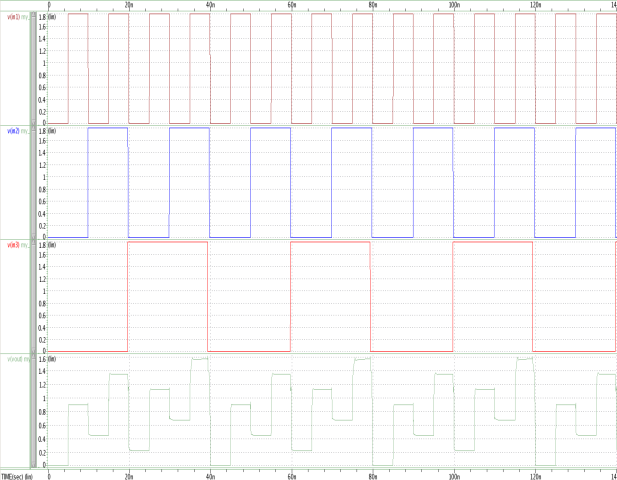
Task: Select the v(in1) signal label
Action: (13, 17)
